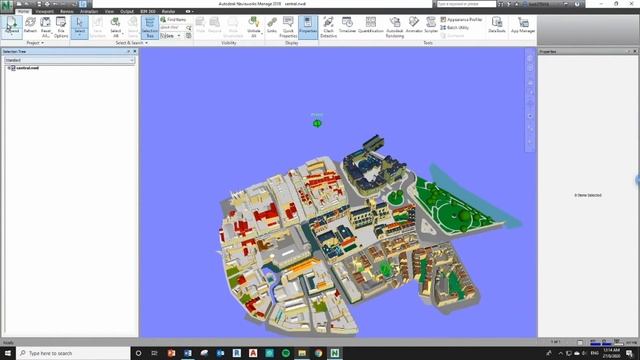Viewport: 640px width, 360px height.
Task: Open the DataTools tool
Action: tap(497, 25)
